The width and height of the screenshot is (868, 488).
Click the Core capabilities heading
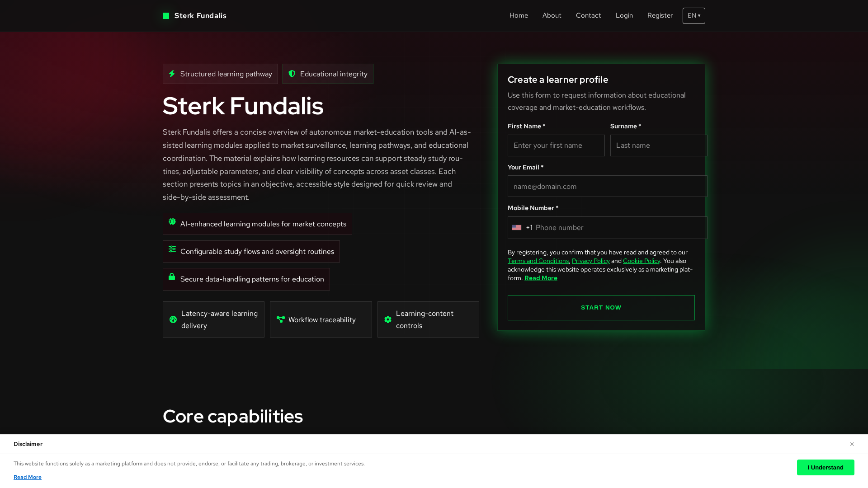click(x=233, y=416)
